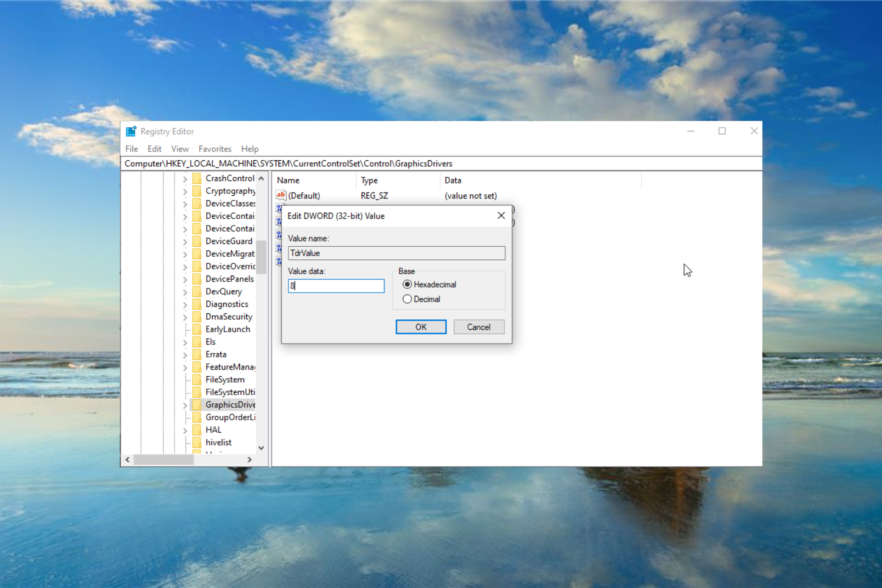
Task: Click the Cryptography folder icon
Action: [197, 191]
